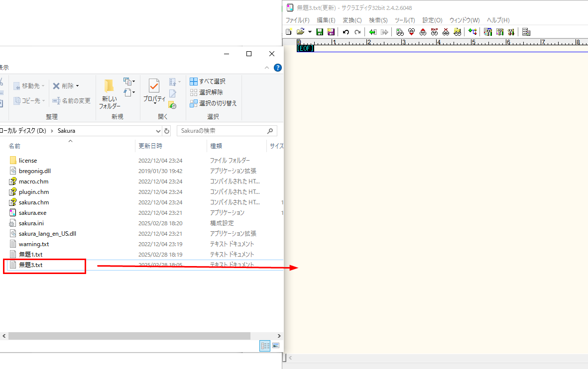Open the ファイル(F) menu in Sakura Editor
Viewport: 588px width, 369px height.
(x=297, y=20)
